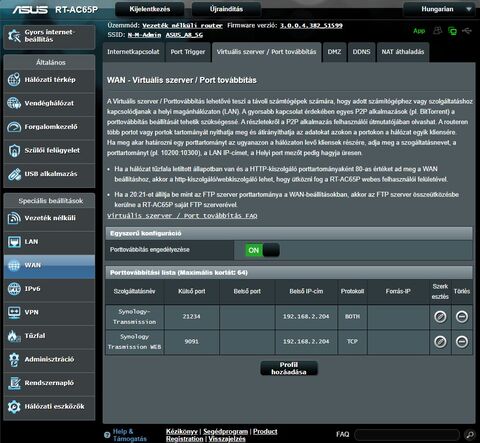Open Virtuális szerver / Port továbbítás FAQ link
Image resolution: width=480 pixels, height=443 pixels.
click(182, 216)
